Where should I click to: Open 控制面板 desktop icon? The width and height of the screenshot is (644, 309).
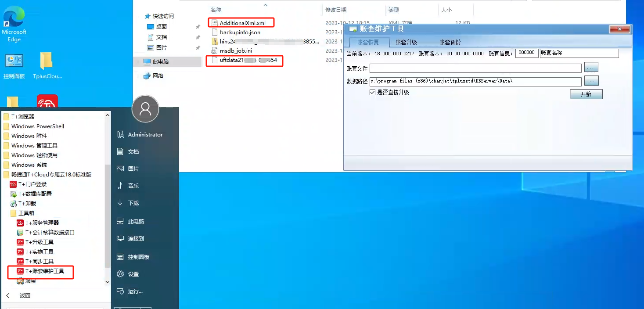14,66
